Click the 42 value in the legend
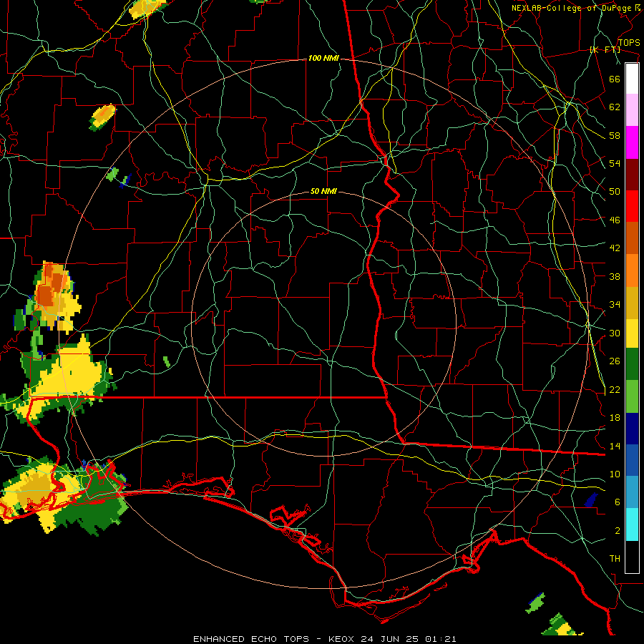This screenshot has width=644, height=644. tap(615, 248)
